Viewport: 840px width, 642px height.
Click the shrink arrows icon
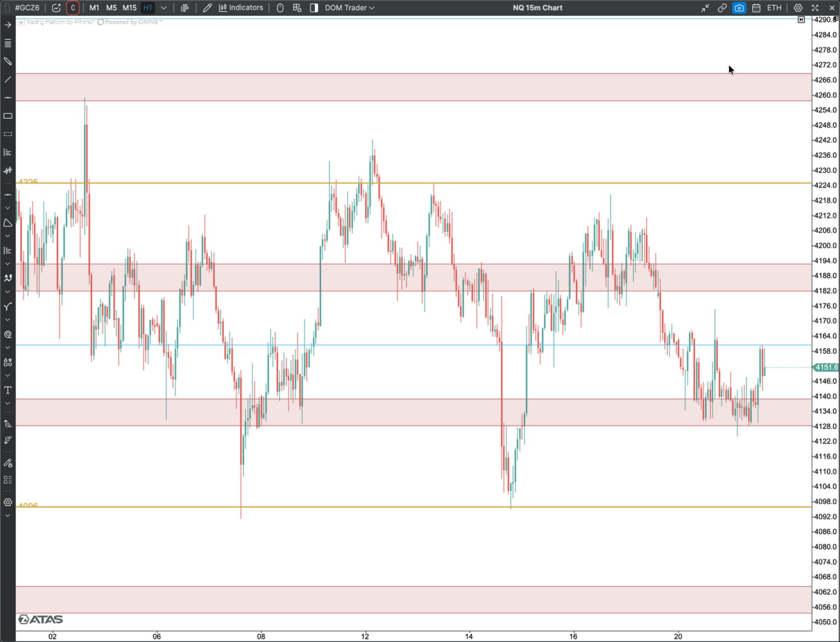coord(705,8)
